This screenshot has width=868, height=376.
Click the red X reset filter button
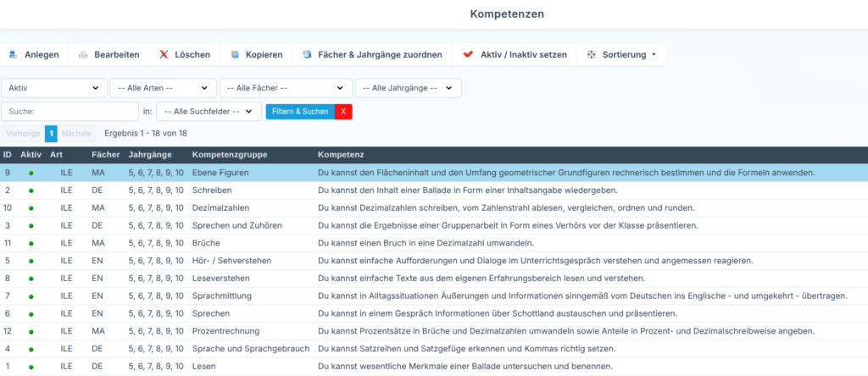pyautogui.click(x=343, y=112)
